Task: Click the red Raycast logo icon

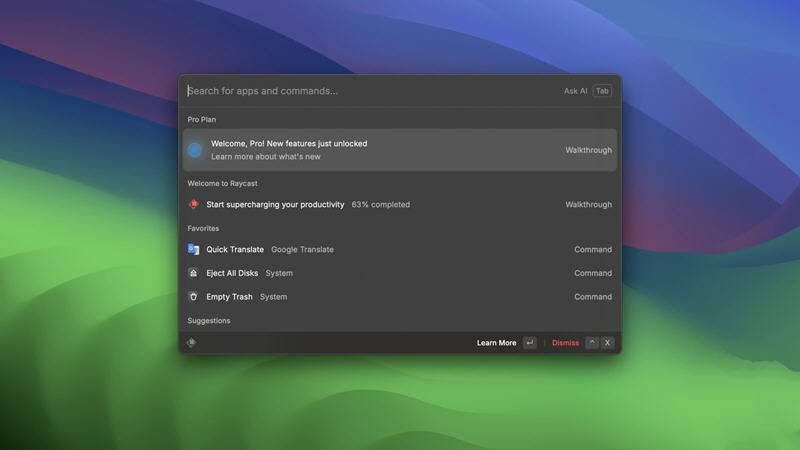Action: [x=193, y=204]
